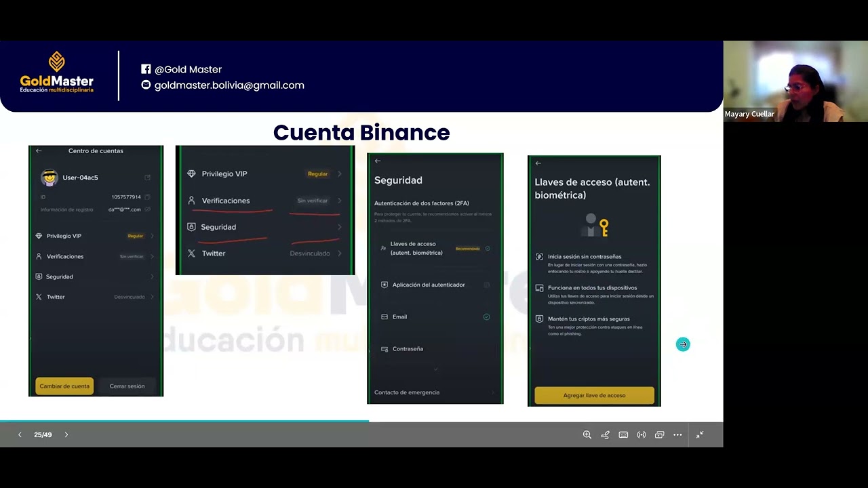Click shield icon in enlarged Seguridad row
This screenshot has height=488, width=868.
click(x=191, y=227)
